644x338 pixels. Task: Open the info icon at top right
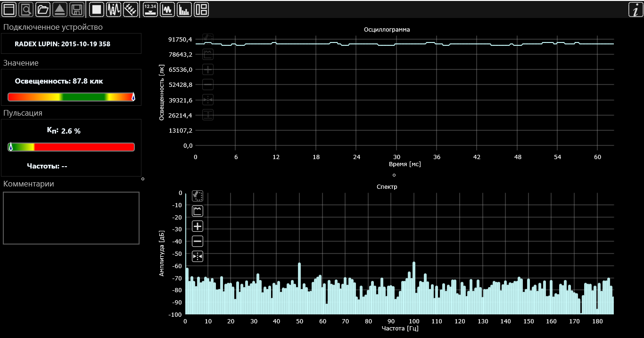(636, 9)
